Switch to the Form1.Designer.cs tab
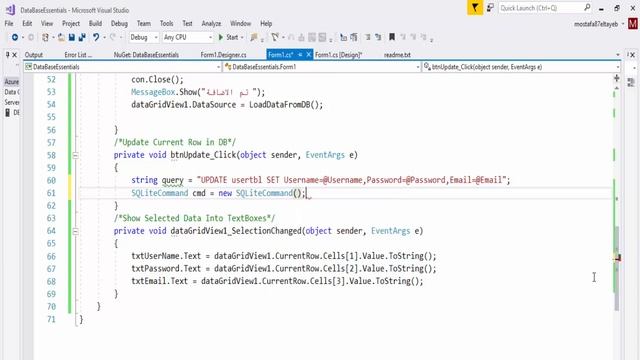This screenshot has height=360, width=640. [x=223, y=55]
